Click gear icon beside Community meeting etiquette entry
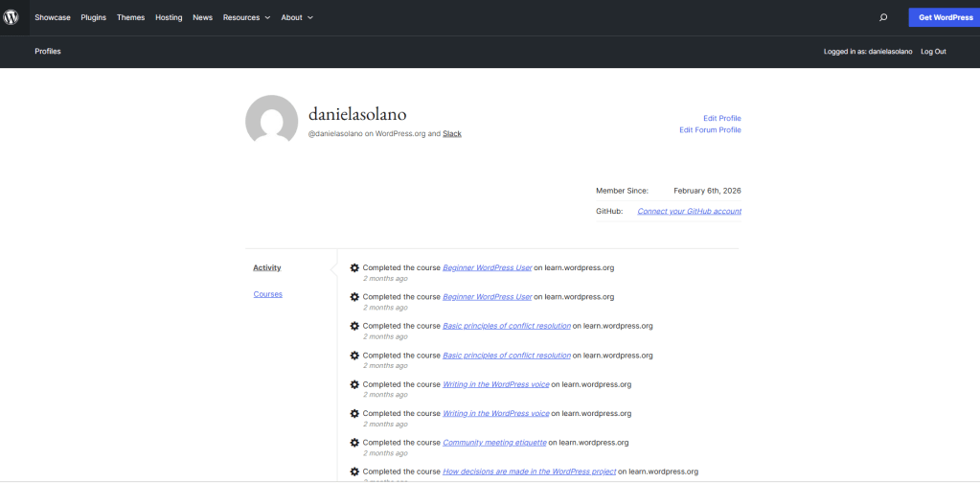980x483 pixels. click(x=354, y=443)
